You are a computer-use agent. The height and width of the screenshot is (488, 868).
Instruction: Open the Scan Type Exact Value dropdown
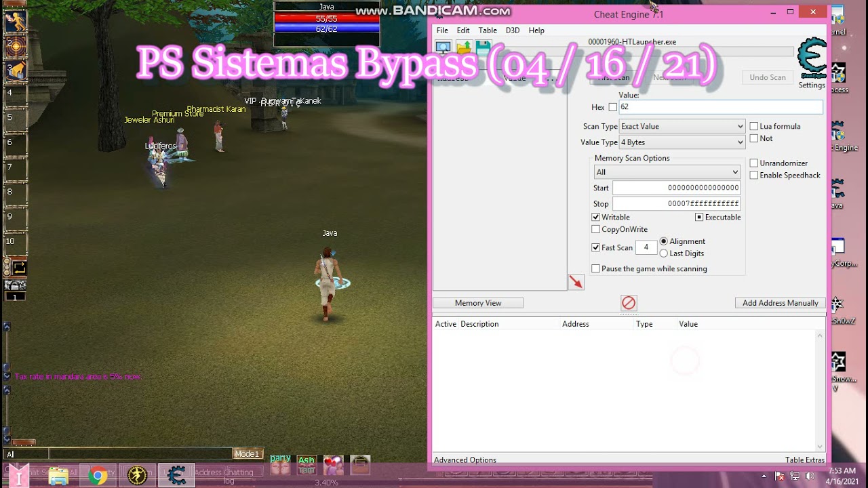click(x=682, y=127)
